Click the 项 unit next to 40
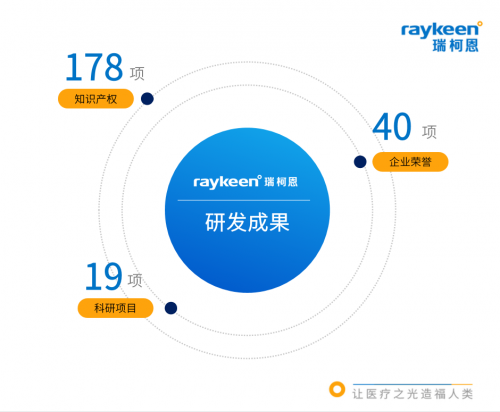The image size is (500, 412). coord(429,132)
